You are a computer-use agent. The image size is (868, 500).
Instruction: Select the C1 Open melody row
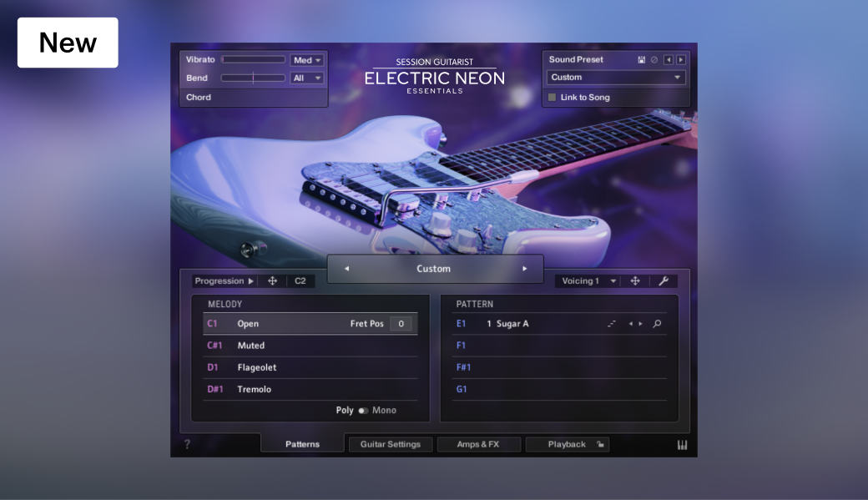coord(310,324)
